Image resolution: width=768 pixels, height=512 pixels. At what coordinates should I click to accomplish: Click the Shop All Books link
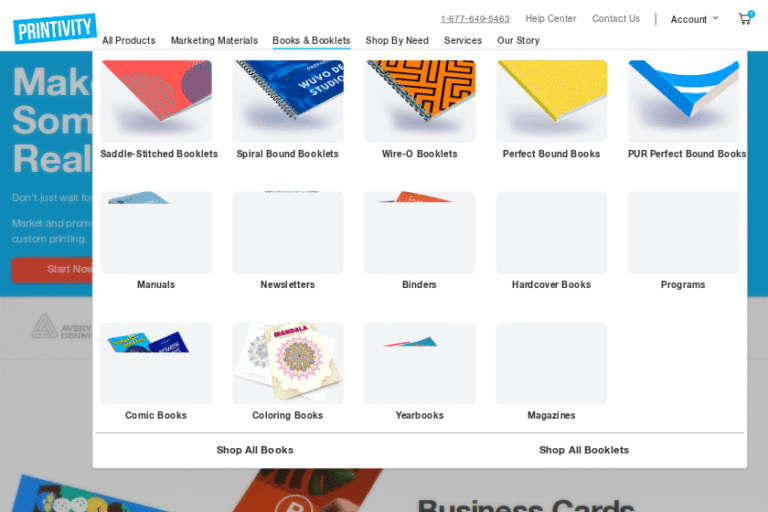pyautogui.click(x=255, y=450)
